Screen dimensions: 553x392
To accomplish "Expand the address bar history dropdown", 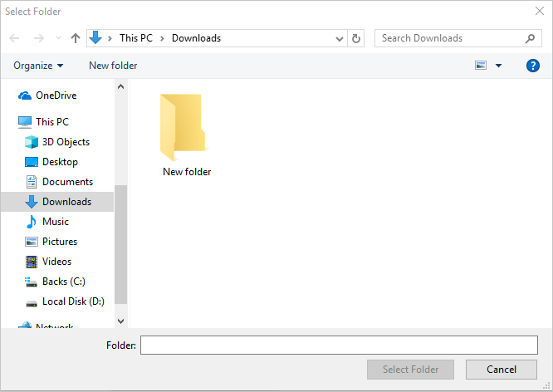I will 340,38.
